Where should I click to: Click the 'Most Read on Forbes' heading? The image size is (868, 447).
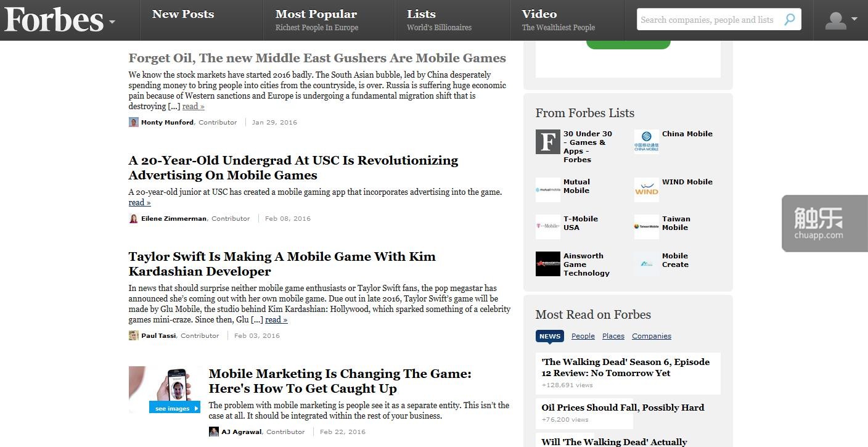[x=593, y=314]
